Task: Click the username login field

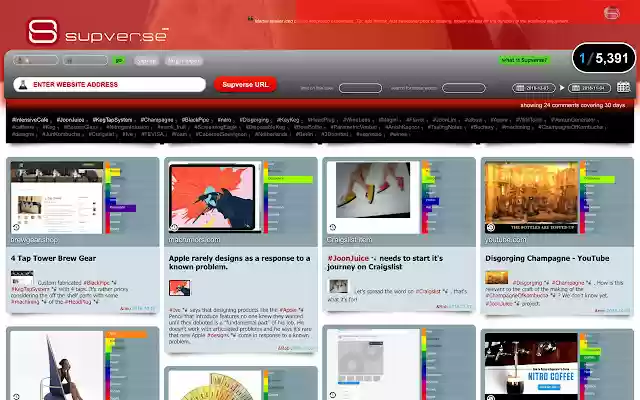Action: [36, 60]
